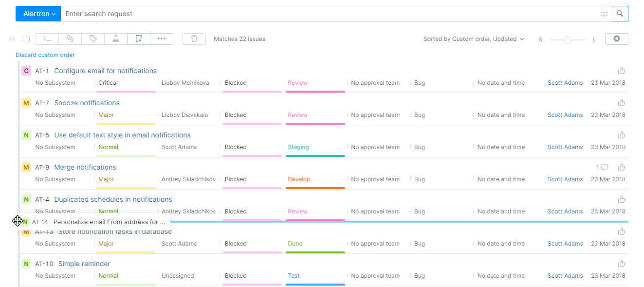
Task: Click the add tag icon
Action: click(x=93, y=39)
